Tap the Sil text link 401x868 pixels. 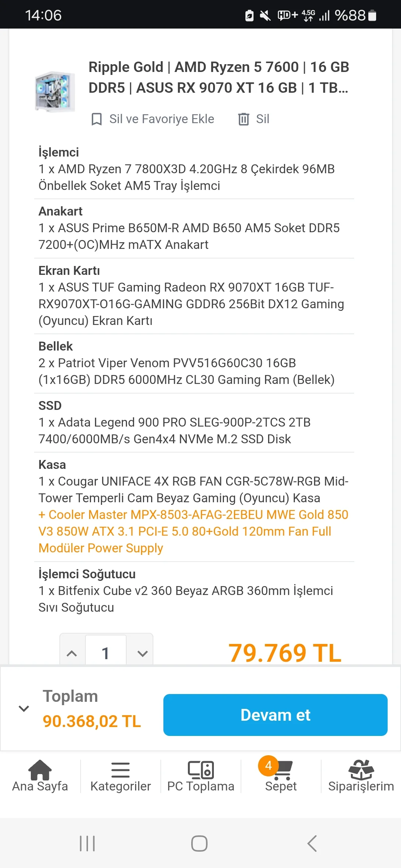point(263,119)
